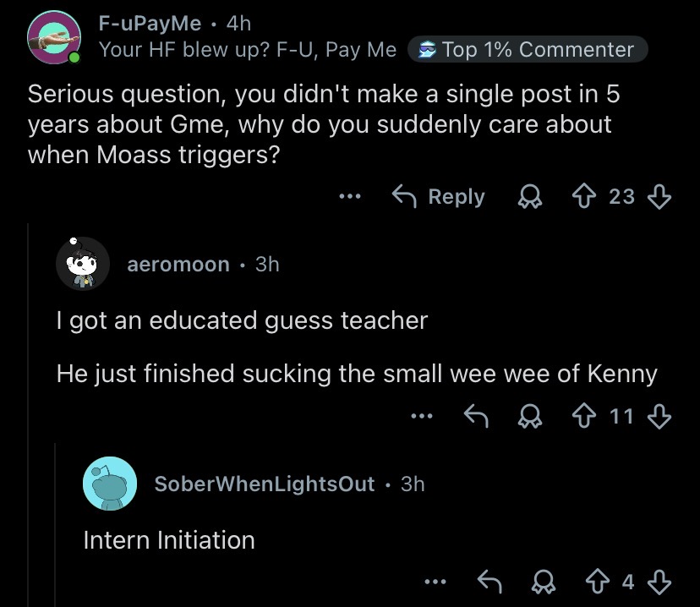Screen dimensions: 700x607
Task: Open more options on SoberWhenLightsOut's comment
Action: [x=435, y=581]
